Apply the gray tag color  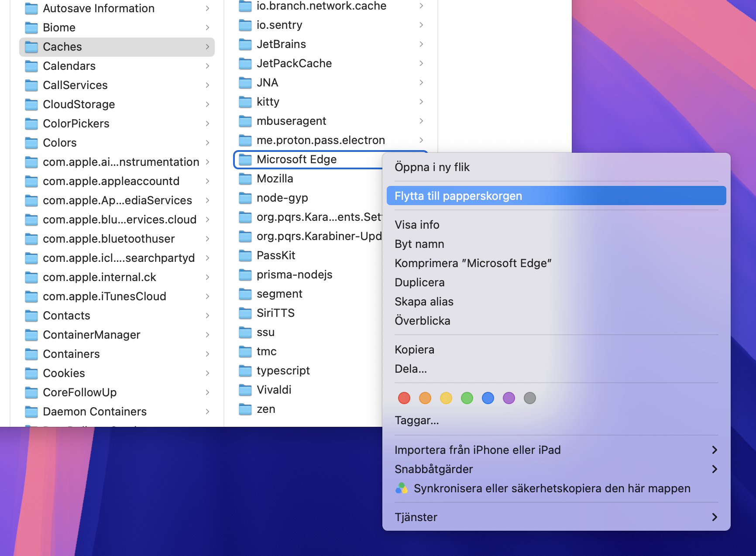530,398
